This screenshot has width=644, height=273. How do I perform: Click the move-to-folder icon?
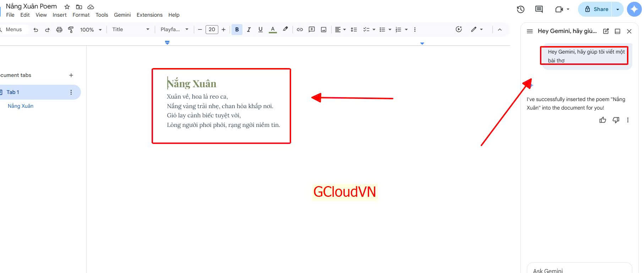pos(79,7)
